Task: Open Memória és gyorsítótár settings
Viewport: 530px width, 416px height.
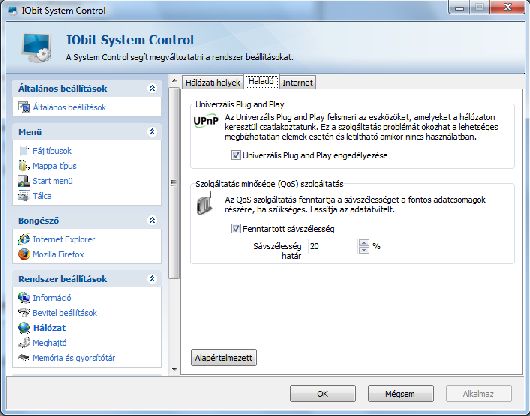Action: pos(74,358)
